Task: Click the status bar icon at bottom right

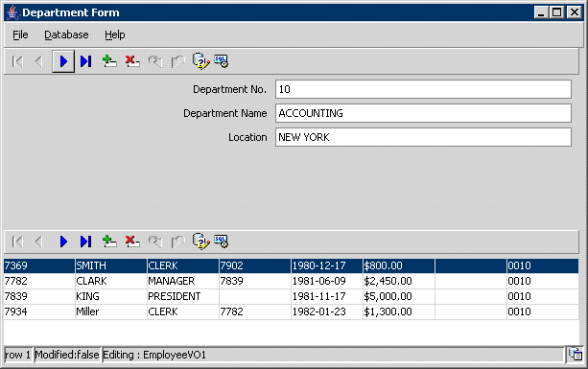Action: (x=576, y=354)
